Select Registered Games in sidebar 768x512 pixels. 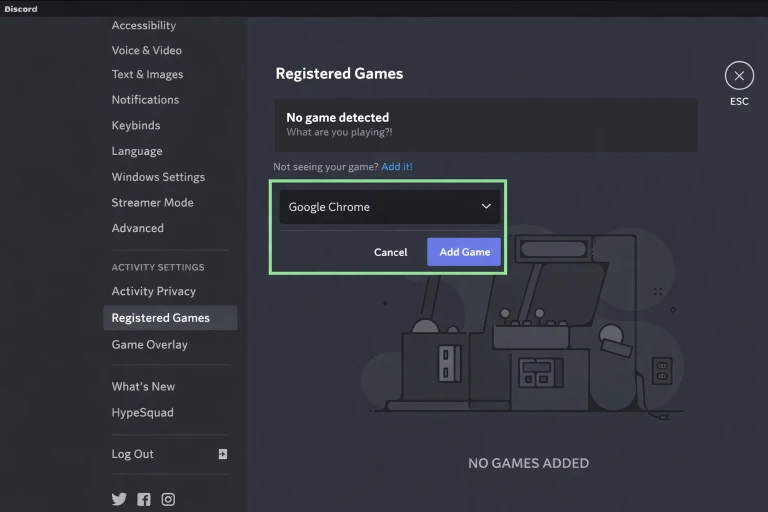click(170, 318)
